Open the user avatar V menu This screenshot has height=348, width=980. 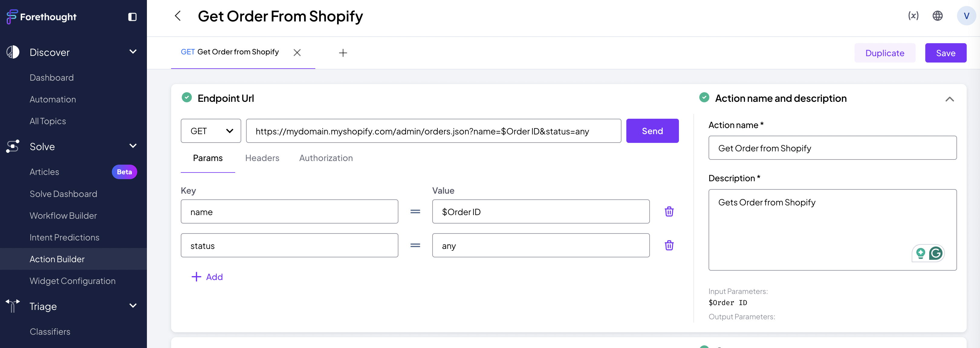point(966,16)
